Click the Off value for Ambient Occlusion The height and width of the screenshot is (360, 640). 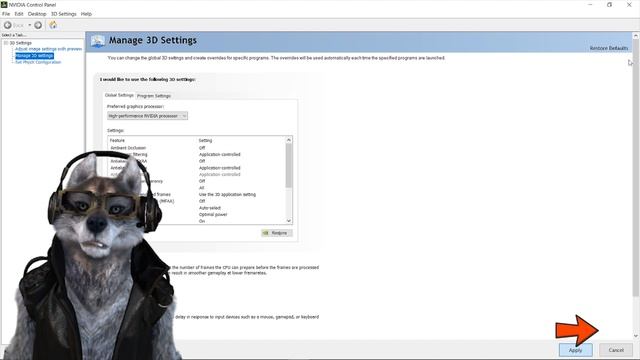[202, 148]
